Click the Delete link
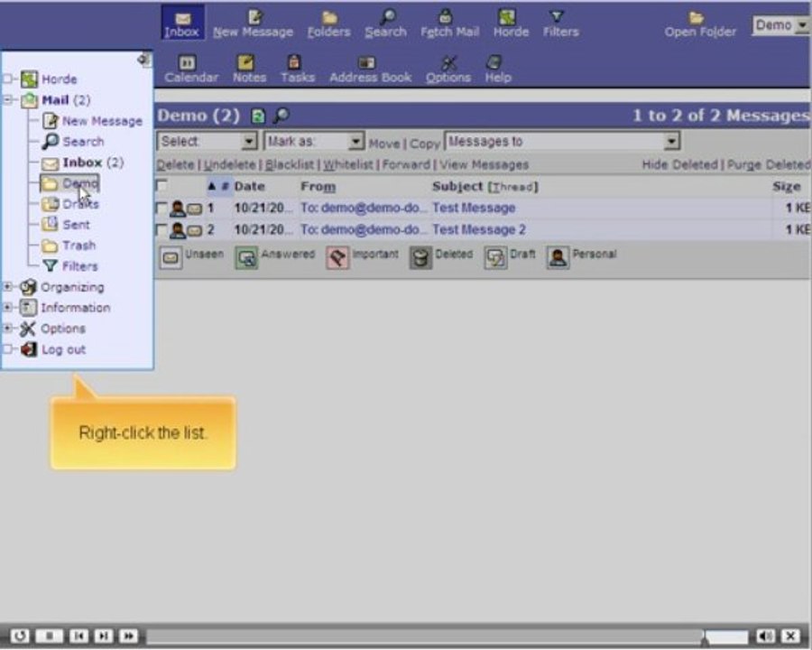This screenshot has height=650, width=812. 176,165
